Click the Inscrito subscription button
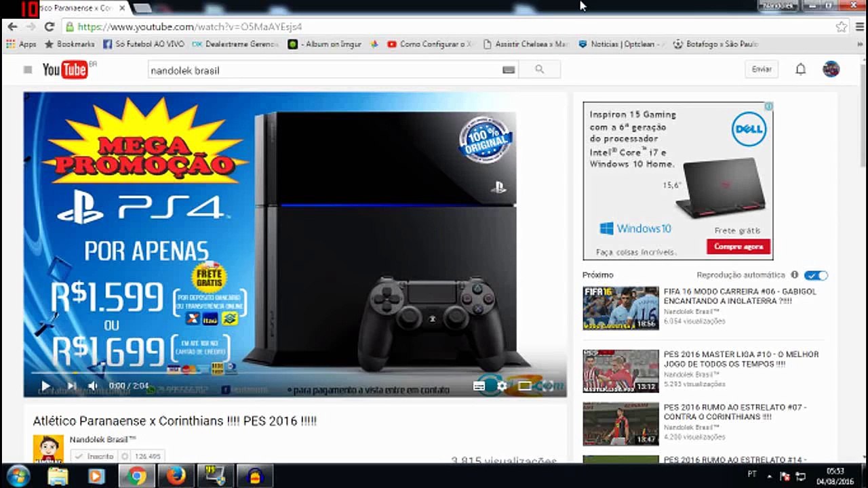This screenshot has height=488, width=868. coord(94,457)
